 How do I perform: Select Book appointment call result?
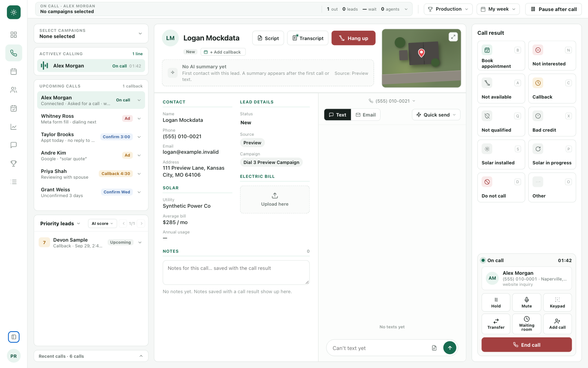pyautogui.click(x=501, y=56)
